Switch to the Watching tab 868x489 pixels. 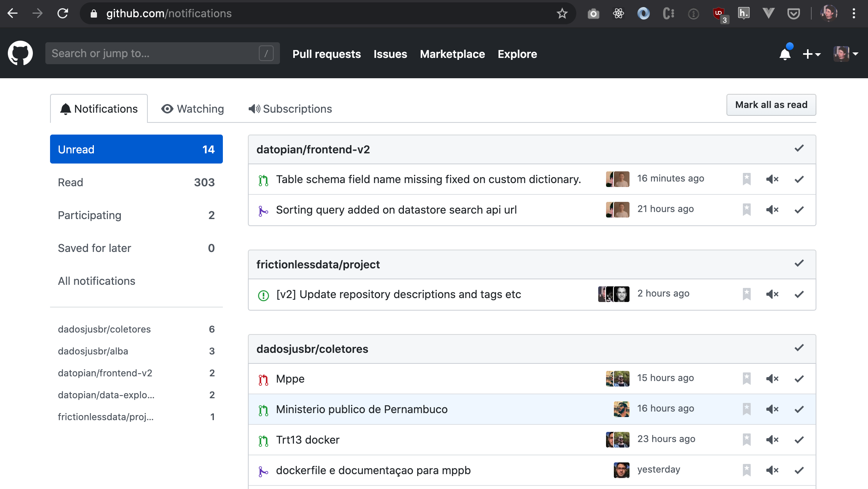click(x=193, y=109)
